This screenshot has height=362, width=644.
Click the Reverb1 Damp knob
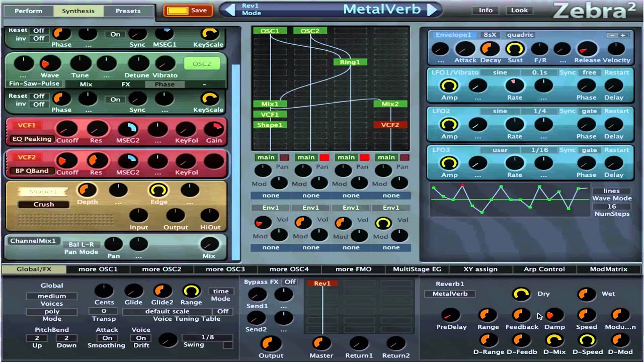554,315
